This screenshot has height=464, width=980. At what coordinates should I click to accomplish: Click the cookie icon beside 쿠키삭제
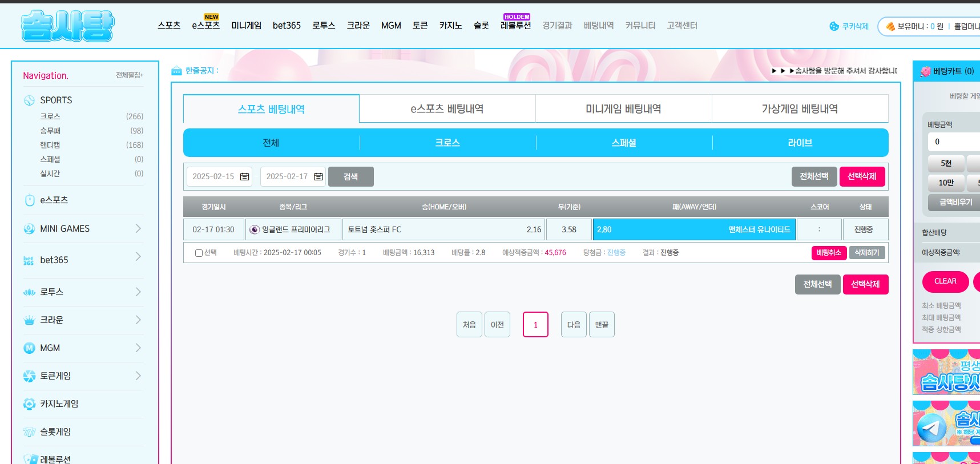tap(834, 26)
